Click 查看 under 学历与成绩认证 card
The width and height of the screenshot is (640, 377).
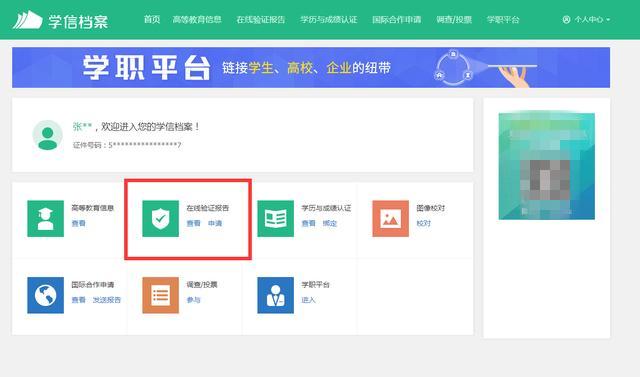point(309,223)
